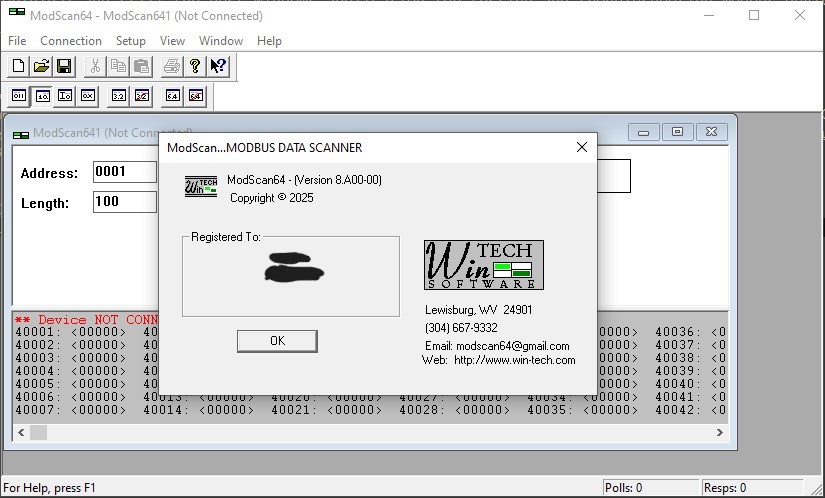
Task: Click the ModScan641 child window icon
Action: pyautogui.click(x=21, y=135)
